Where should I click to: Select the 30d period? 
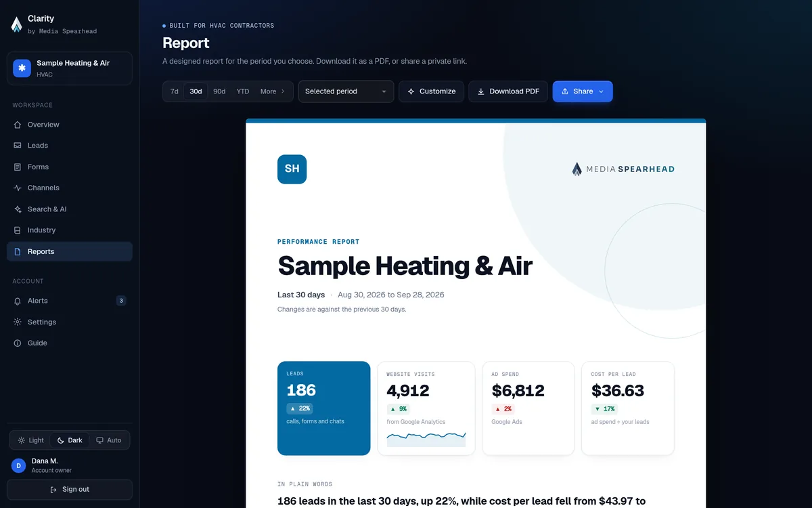(196, 91)
